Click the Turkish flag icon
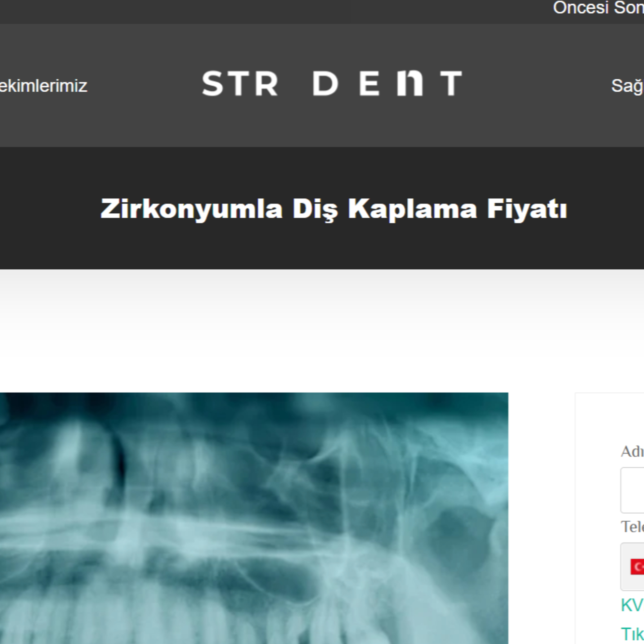Image resolution: width=644 pixels, height=644 pixels. click(637, 567)
